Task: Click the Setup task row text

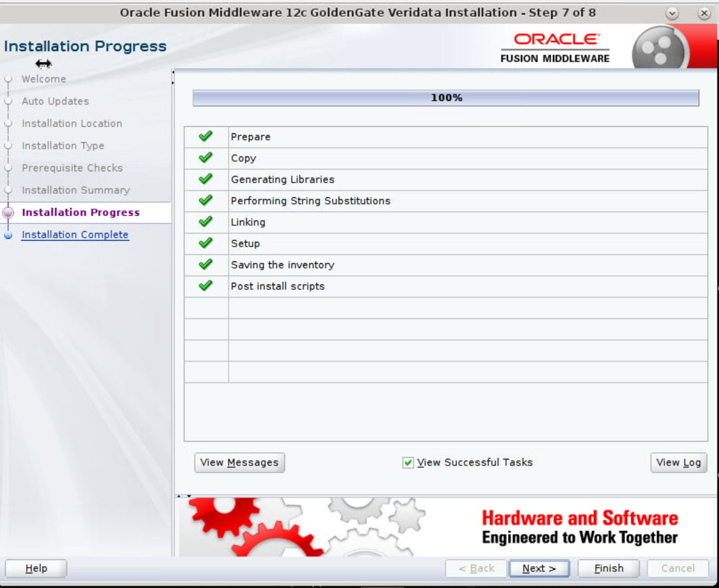Action: point(245,244)
